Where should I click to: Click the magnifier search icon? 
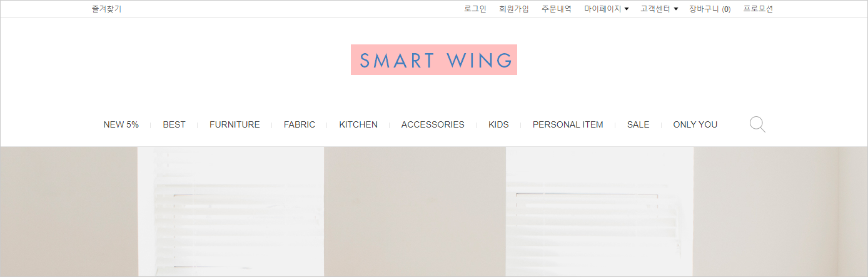click(x=757, y=124)
